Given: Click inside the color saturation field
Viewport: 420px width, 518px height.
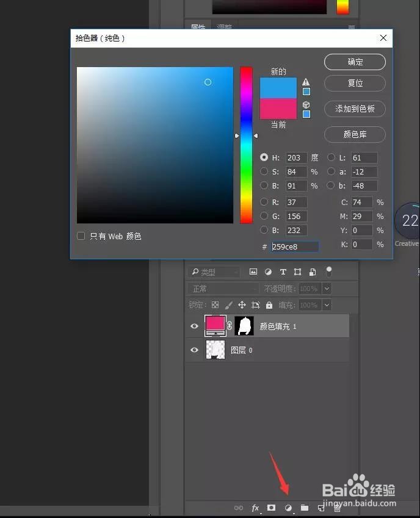Looking at the screenshot, I should pos(155,145).
